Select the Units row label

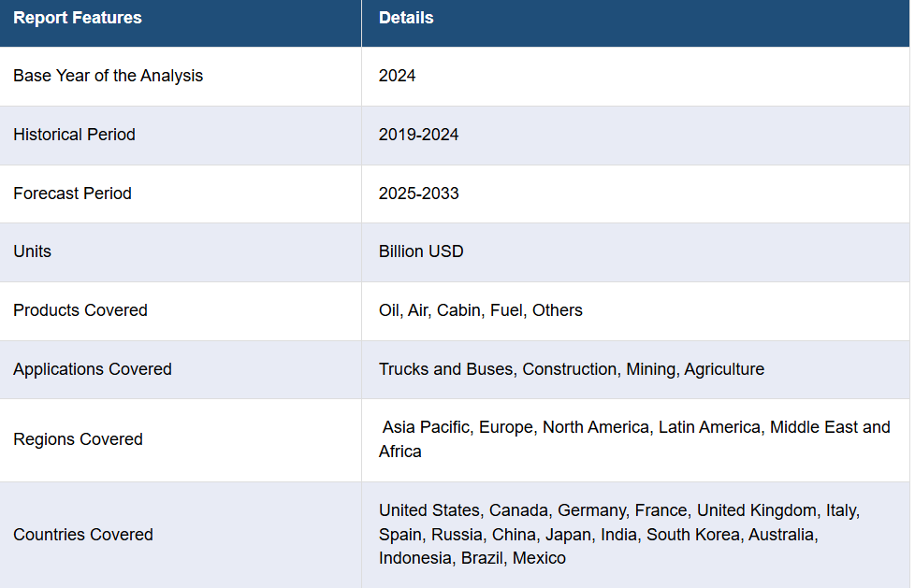(x=32, y=251)
